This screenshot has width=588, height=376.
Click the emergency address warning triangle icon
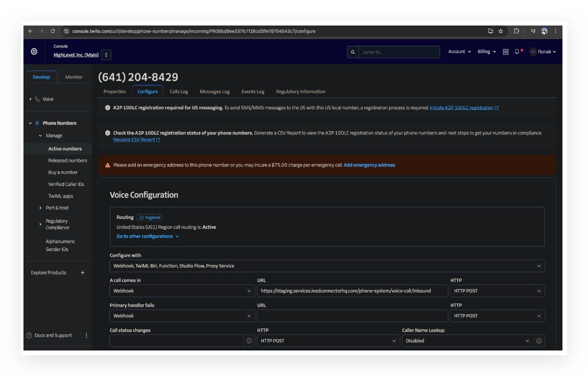point(107,165)
